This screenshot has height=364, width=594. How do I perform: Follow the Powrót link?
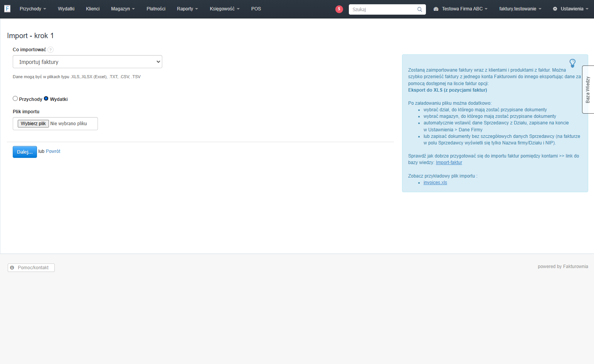point(53,151)
